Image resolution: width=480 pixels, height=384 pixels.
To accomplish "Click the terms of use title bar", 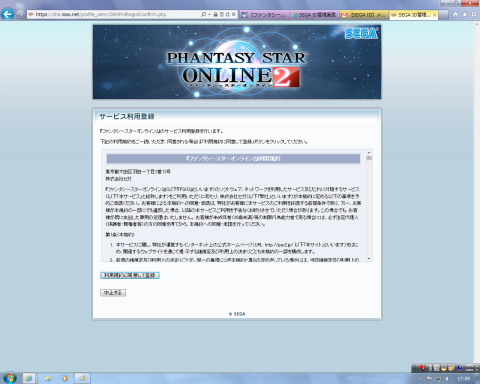I will point(233,158).
